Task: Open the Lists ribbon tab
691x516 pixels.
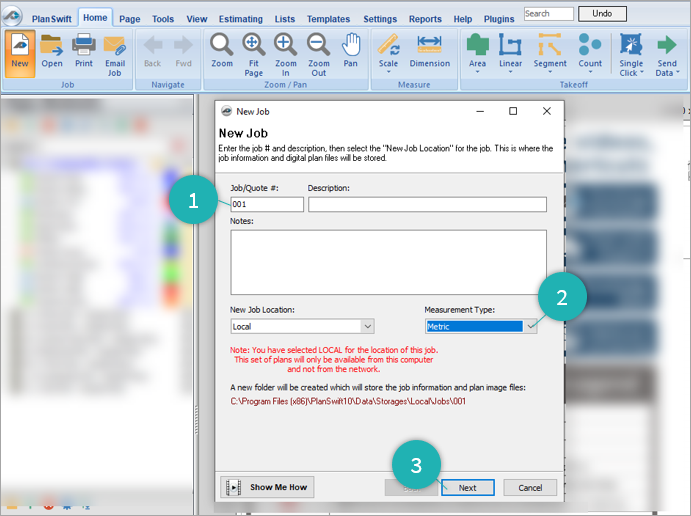Action: 285,19
